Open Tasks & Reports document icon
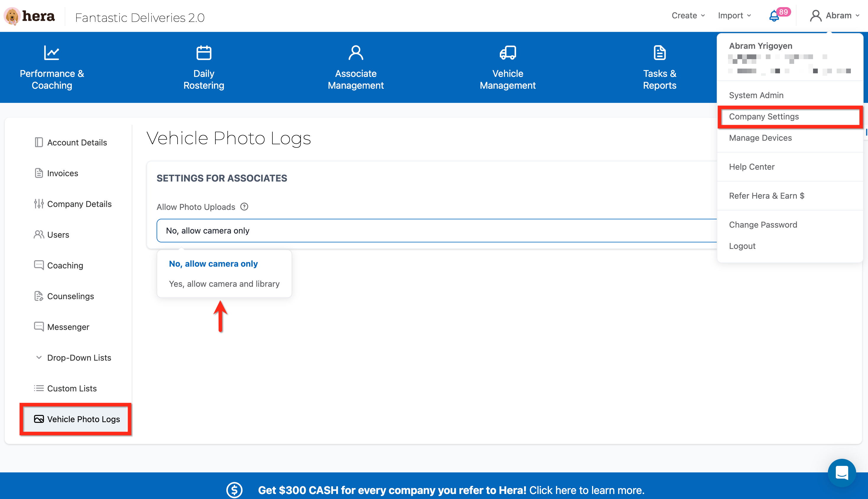The height and width of the screenshot is (499, 868). pos(659,53)
